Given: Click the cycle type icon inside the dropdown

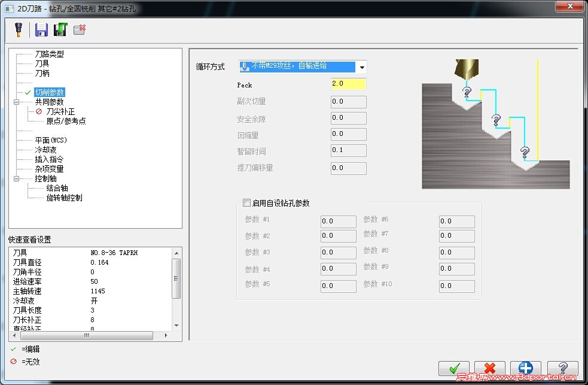Looking at the screenshot, I should (245, 67).
